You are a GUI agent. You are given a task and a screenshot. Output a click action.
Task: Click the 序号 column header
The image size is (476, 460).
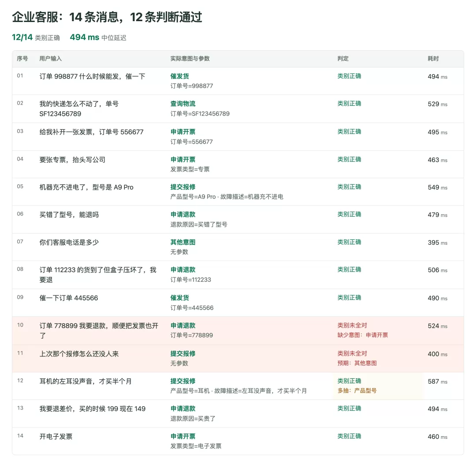(x=22, y=59)
